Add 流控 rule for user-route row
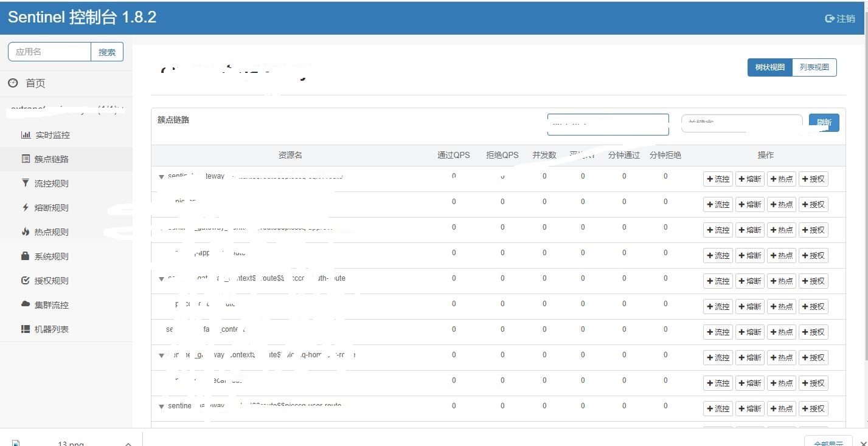The height and width of the screenshot is (446, 868). 718,408
